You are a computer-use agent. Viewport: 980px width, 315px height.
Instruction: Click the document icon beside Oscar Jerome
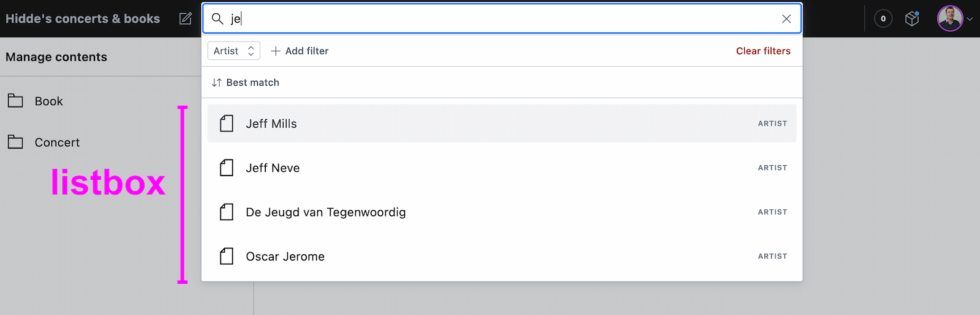pos(227,256)
